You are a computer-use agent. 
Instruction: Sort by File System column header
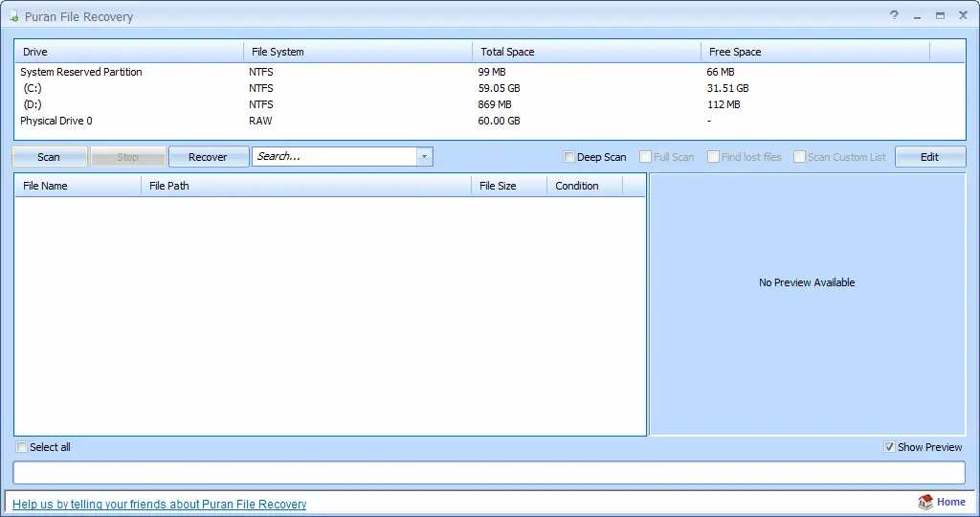tap(358, 52)
